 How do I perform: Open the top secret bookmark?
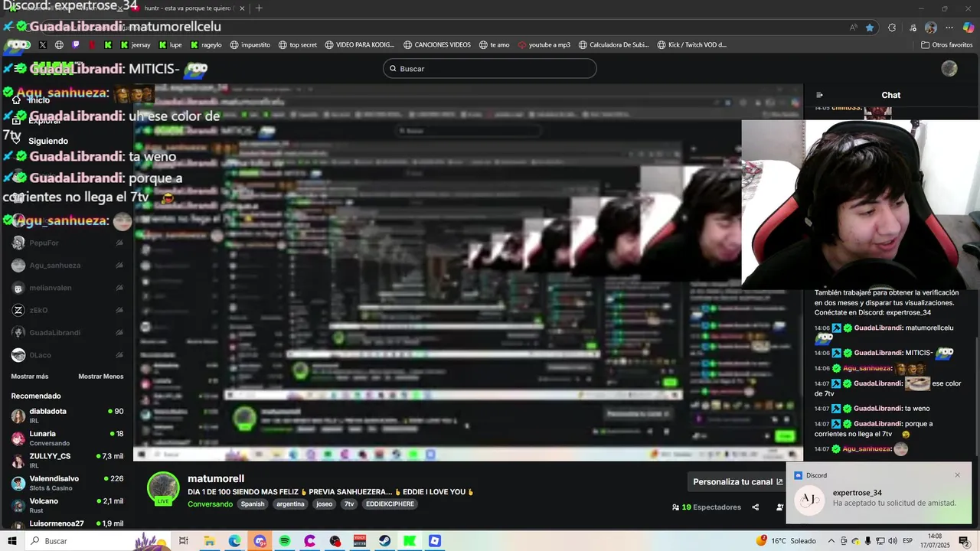pyautogui.click(x=298, y=45)
